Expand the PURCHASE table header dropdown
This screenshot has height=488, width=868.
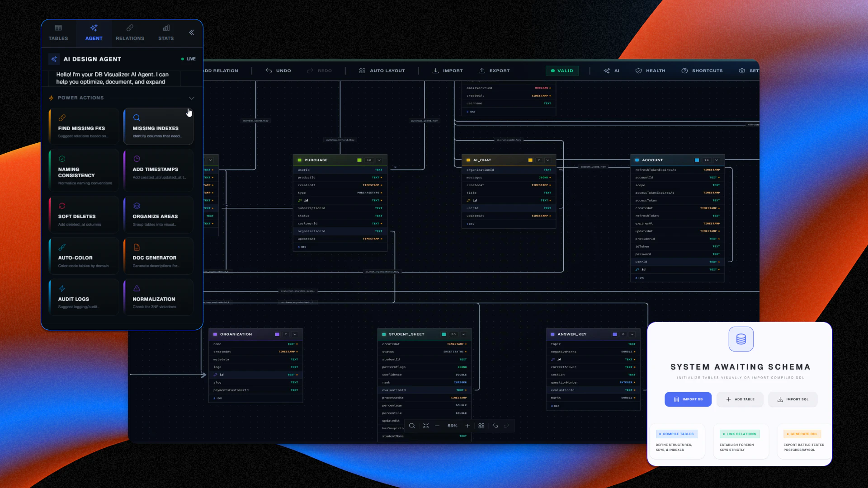click(x=379, y=160)
